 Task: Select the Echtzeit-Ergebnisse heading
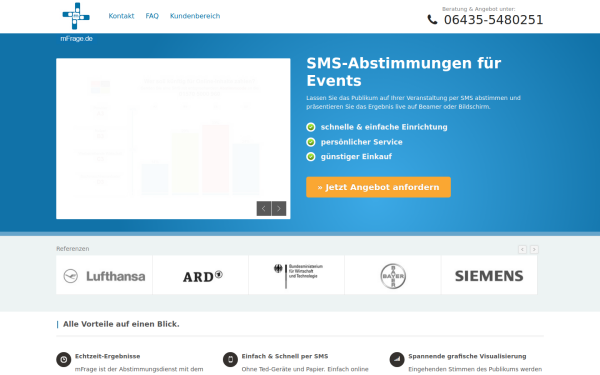point(108,356)
